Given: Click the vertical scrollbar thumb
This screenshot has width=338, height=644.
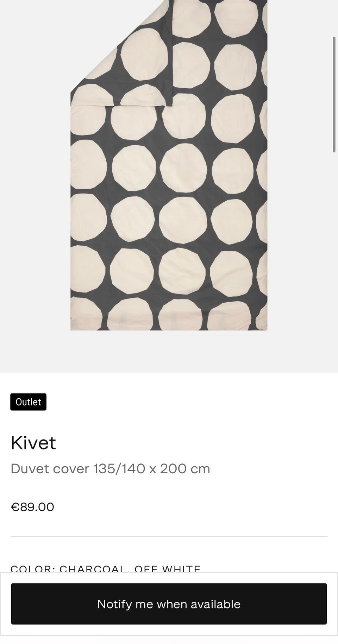Looking at the screenshot, I should [x=334, y=94].
